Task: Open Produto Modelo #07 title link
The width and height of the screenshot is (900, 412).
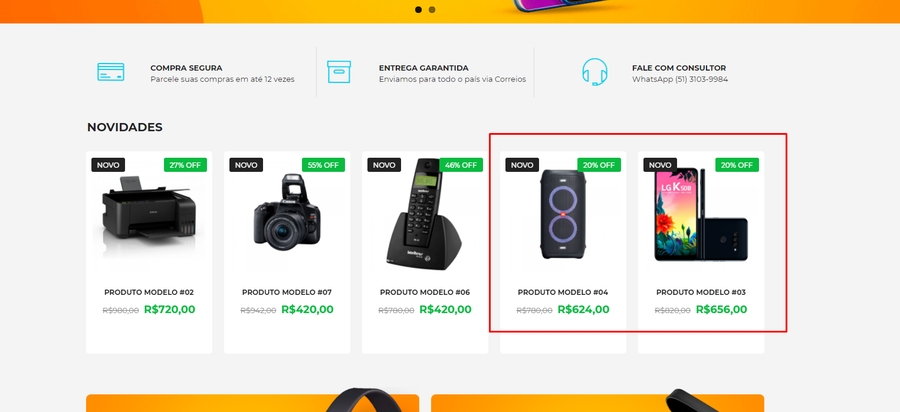Action: click(x=287, y=292)
